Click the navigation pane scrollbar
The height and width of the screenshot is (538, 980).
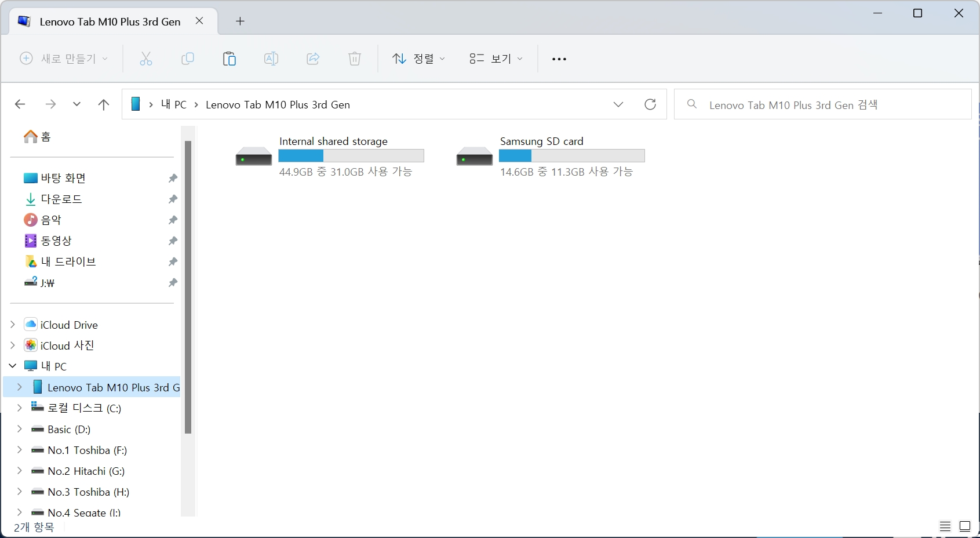(188, 287)
